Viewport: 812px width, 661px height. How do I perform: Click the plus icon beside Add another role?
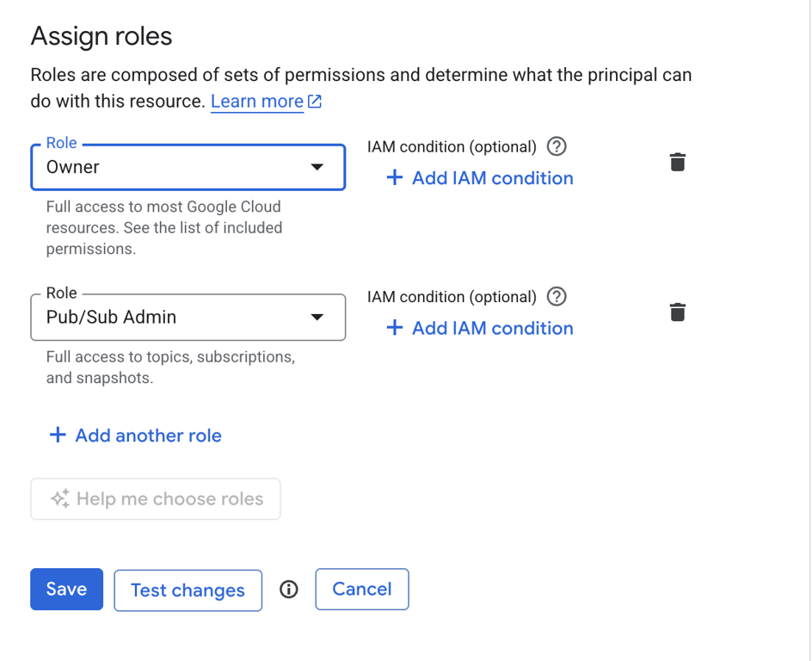point(58,436)
